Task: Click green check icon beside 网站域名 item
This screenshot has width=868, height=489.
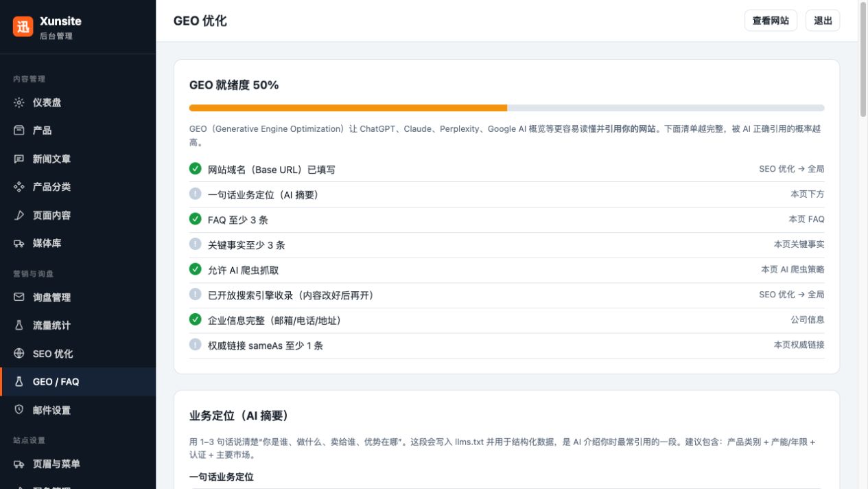Action: point(196,168)
